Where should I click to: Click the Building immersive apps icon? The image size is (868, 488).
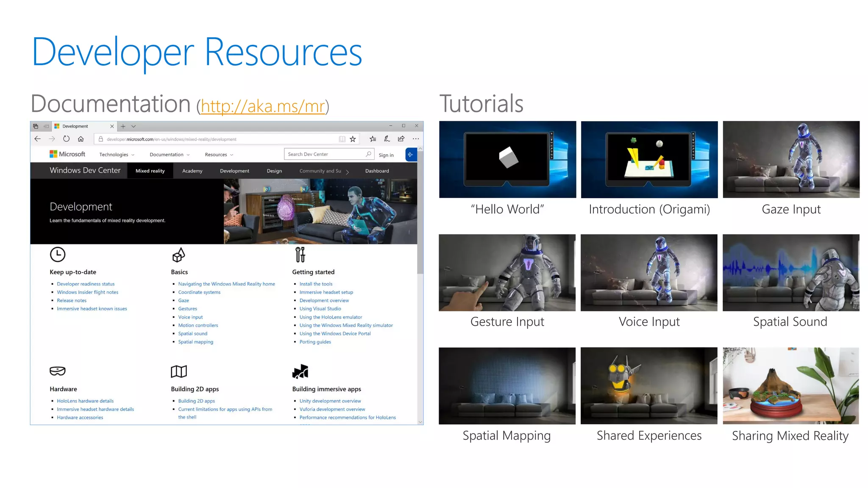[300, 372]
